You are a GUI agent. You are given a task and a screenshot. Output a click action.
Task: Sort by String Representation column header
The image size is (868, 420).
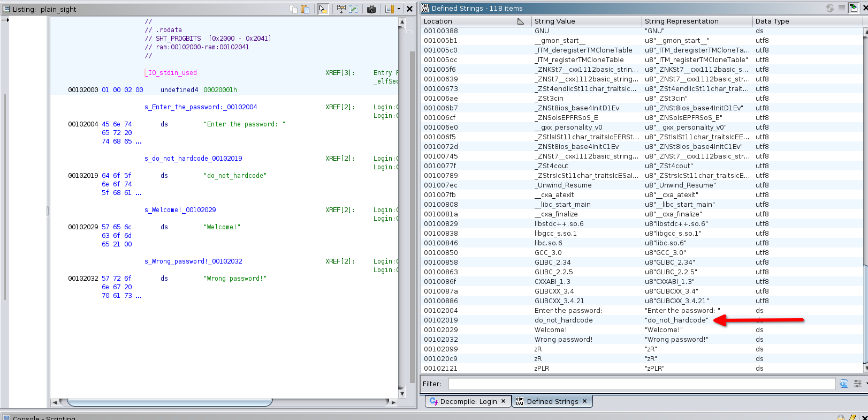click(697, 21)
